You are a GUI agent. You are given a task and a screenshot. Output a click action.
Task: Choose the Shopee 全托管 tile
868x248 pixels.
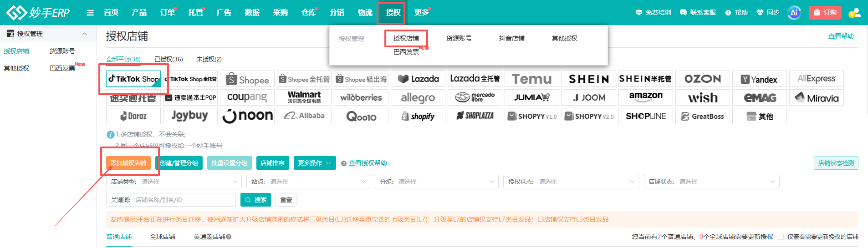click(x=304, y=79)
